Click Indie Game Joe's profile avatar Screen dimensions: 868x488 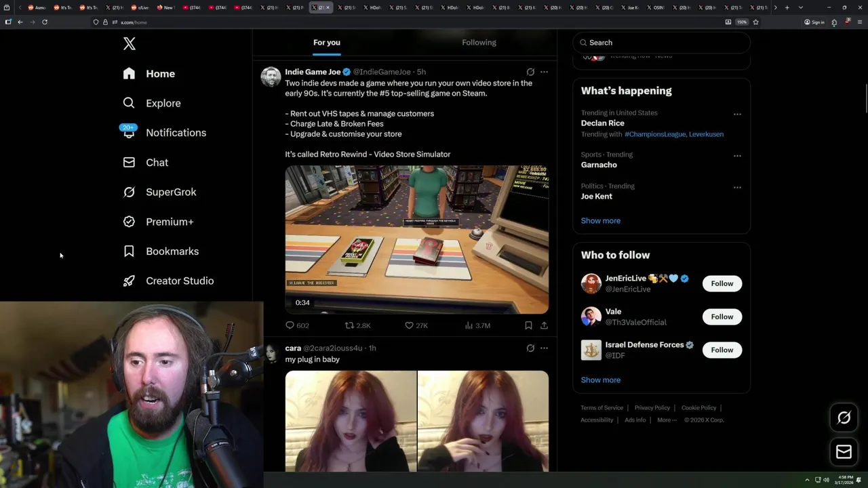point(271,77)
